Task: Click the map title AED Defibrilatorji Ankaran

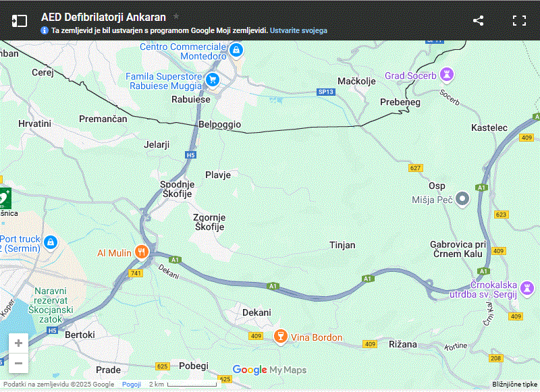Action: 103,17
